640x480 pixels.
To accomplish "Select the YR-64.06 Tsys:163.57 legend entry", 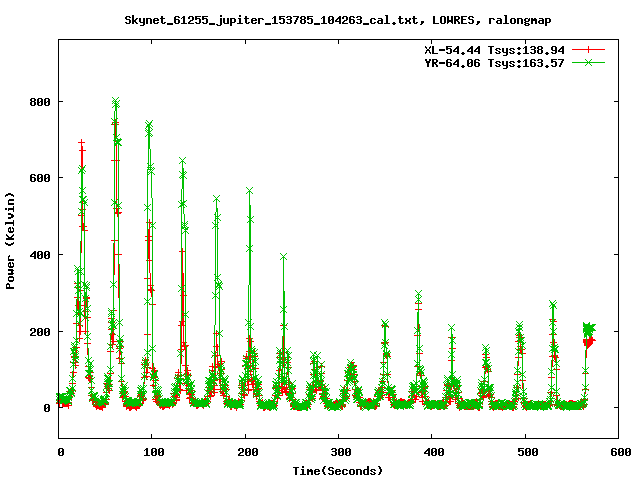I will click(494, 63).
